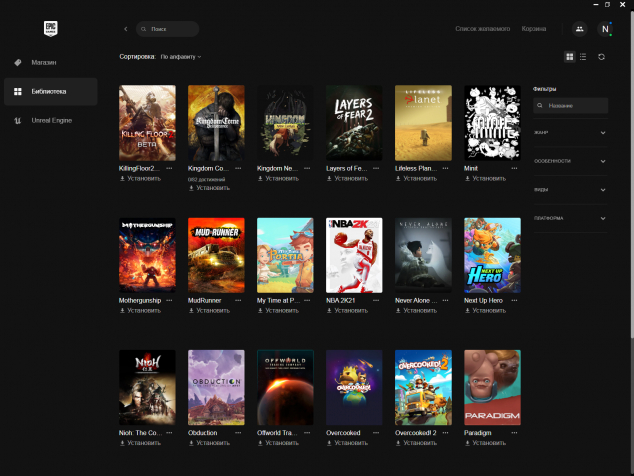Install Next Up Hero

point(485,311)
